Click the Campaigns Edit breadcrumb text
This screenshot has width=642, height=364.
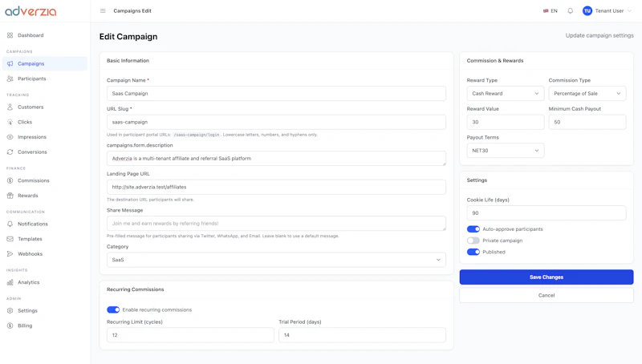tap(132, 11)
